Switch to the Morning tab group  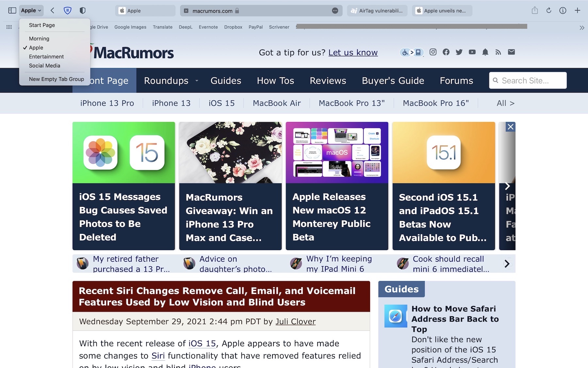click(39, 39)
